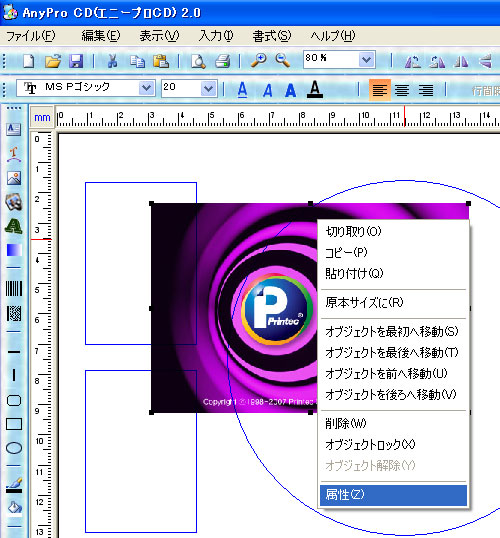
Task: Expand the font size 20 dropdown
Action: tap(208, 89)
